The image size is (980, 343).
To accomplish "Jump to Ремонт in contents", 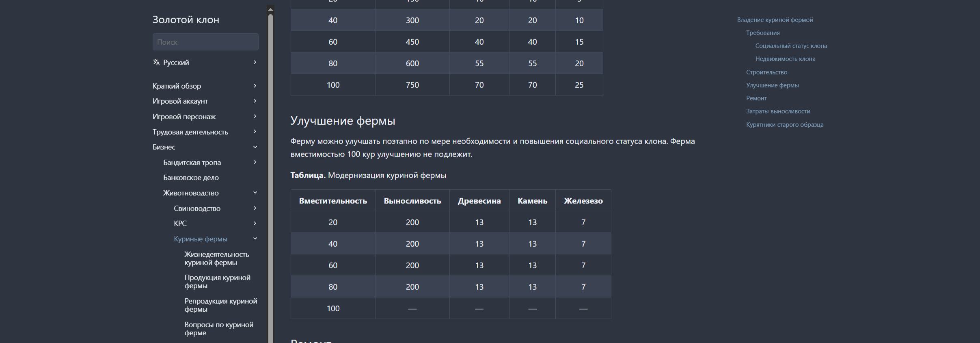I will point(756,98).
